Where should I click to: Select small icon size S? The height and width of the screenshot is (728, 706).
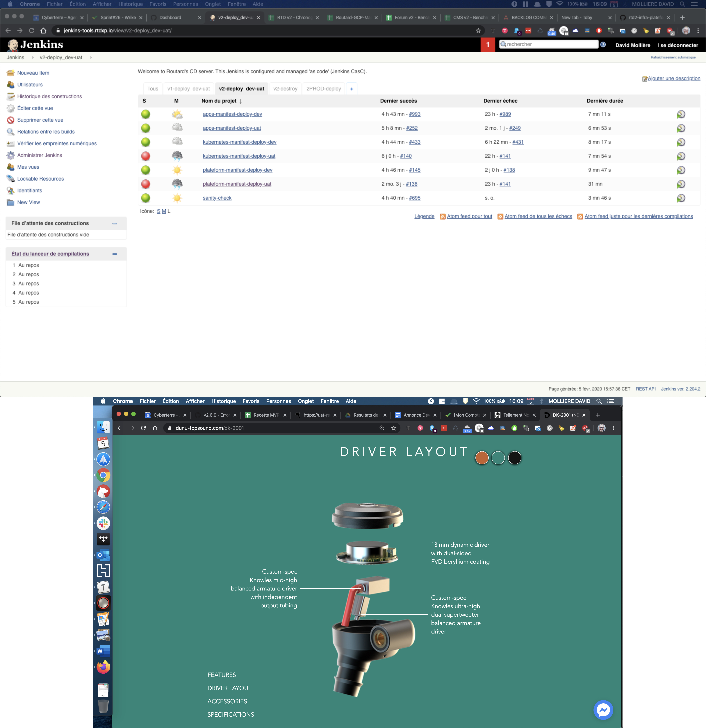point(159,211)
